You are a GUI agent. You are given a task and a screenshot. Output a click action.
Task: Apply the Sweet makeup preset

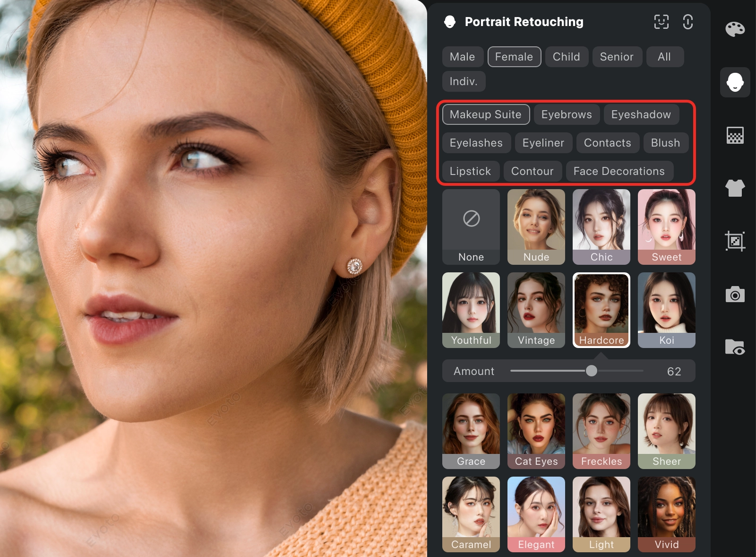(667, 227)
